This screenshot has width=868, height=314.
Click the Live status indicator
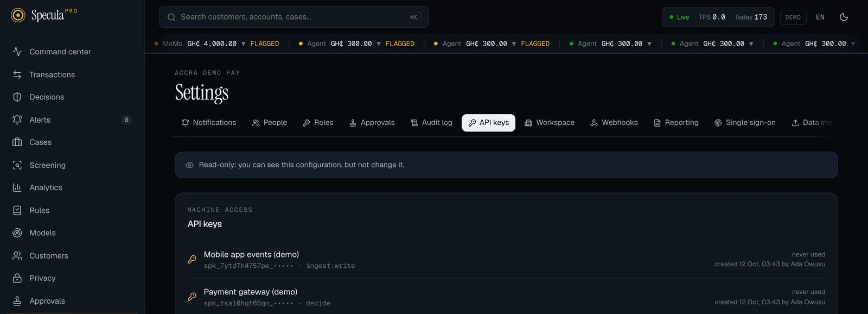coord(679,17)
